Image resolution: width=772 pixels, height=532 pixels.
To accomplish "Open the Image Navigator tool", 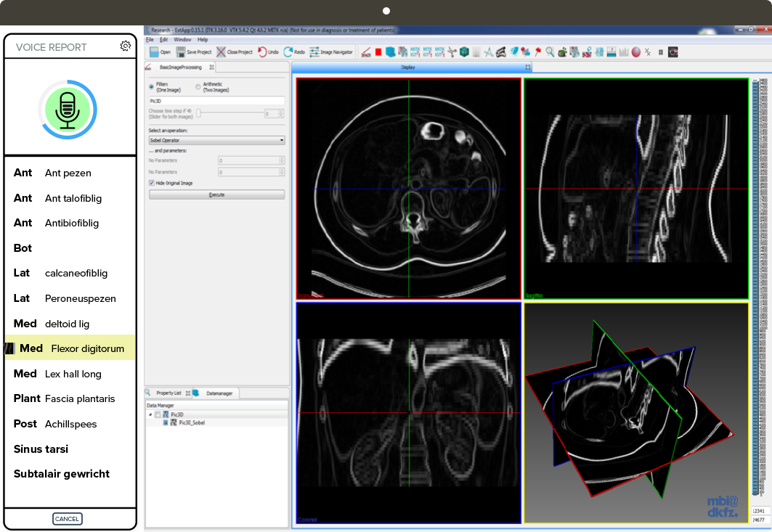I will pos(314,52).
